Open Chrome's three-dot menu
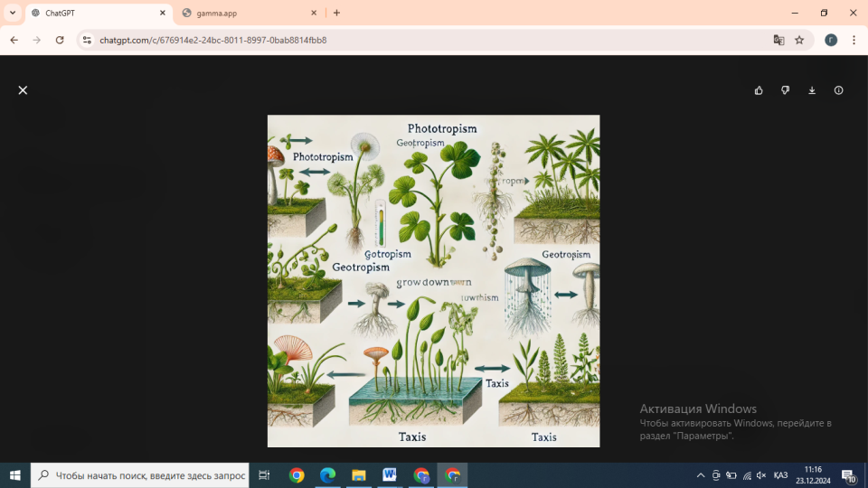 tap(854, 40)
